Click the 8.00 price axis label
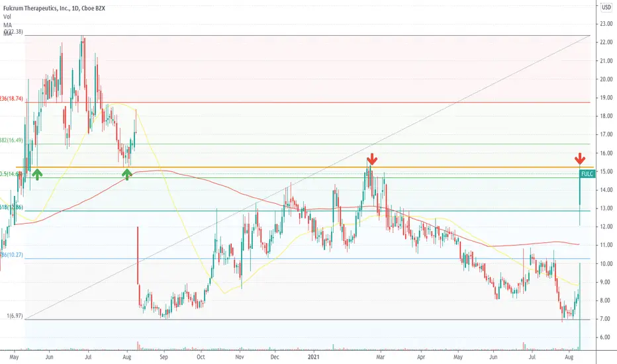Image resolution: width=617 pixels, height=364 pixels. (606, 300)
